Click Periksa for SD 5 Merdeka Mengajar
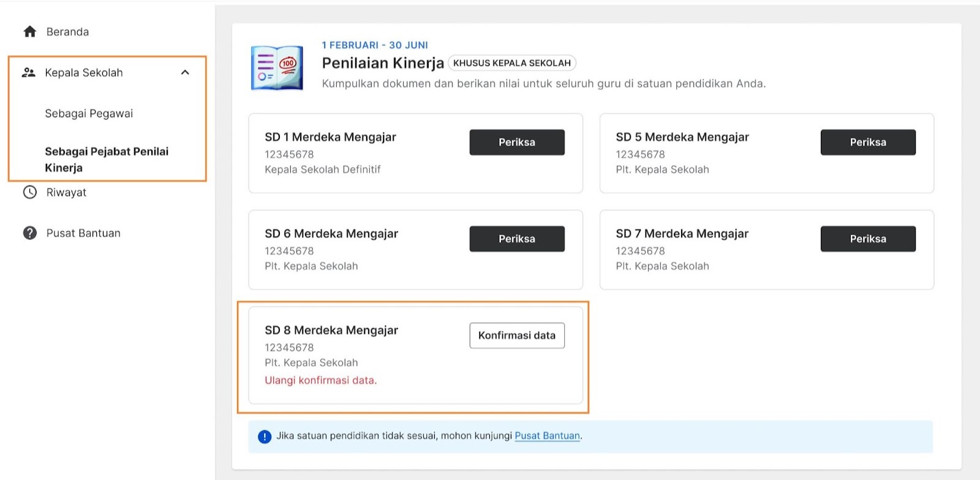This screenshot has width=980, height=480. 868,142
